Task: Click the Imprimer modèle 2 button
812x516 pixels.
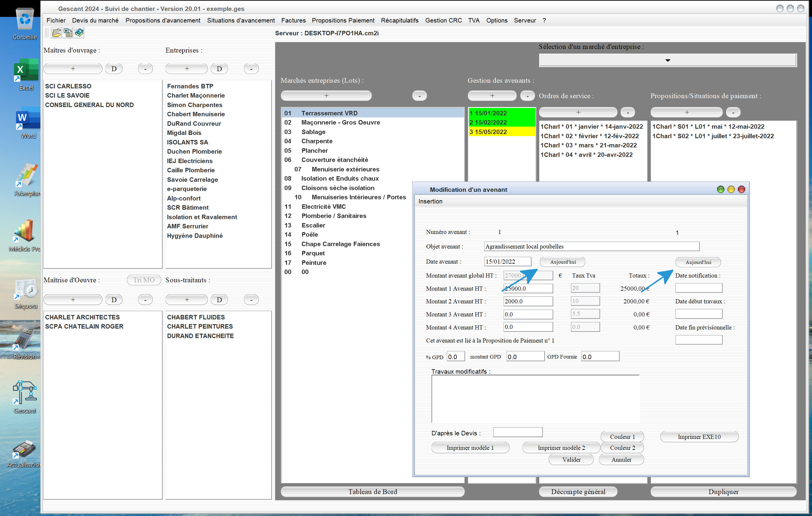Action: (x=561, y=448)
